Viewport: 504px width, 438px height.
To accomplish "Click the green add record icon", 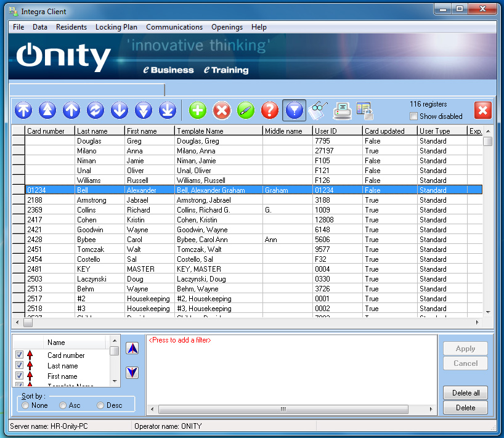I will tap(198, 110).
